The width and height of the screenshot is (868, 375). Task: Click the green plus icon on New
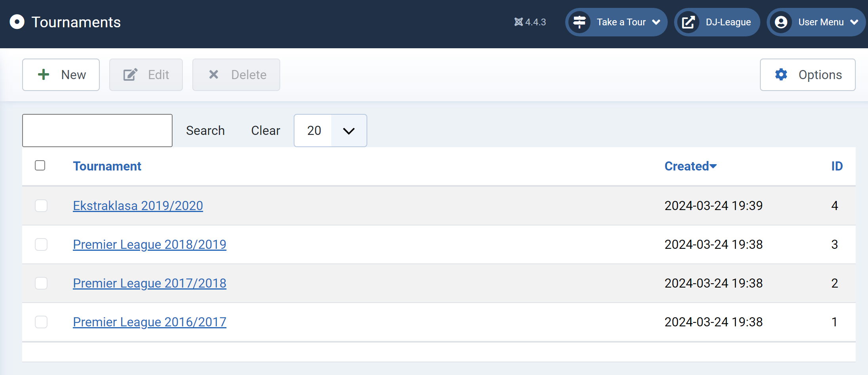(44, 74)
